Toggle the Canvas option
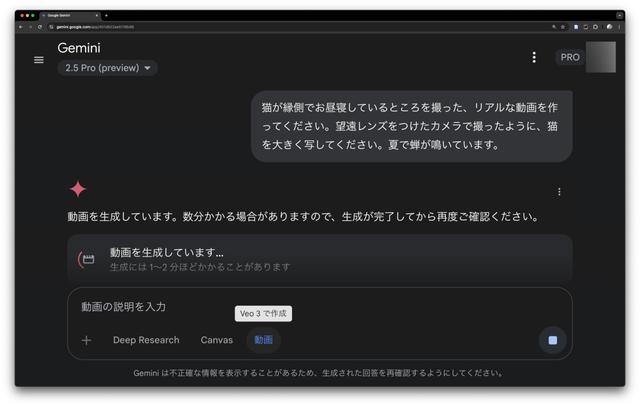 pos(216,340)
